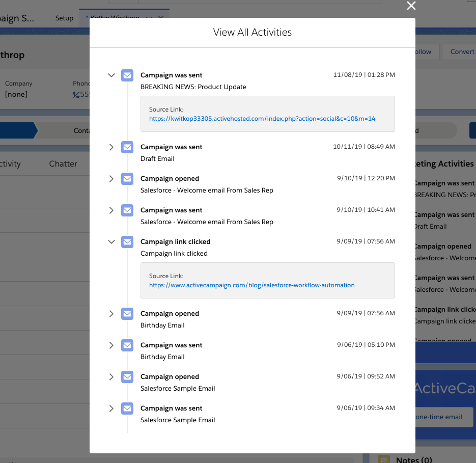Expand the 12:20 PM Campaign opened entry
The height and width of the screenshot is (463, 476).
pos(111,179)
